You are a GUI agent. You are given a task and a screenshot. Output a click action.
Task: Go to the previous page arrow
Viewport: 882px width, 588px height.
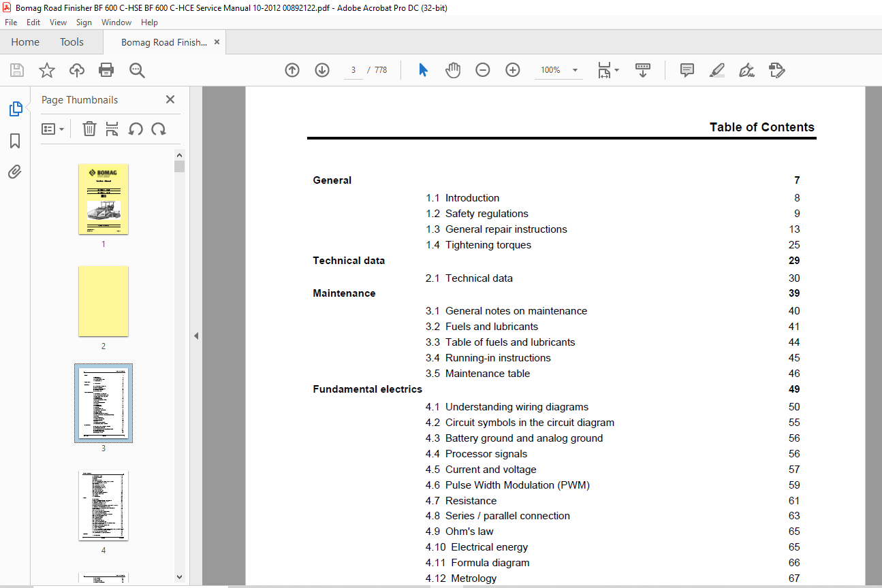[292, 70]
